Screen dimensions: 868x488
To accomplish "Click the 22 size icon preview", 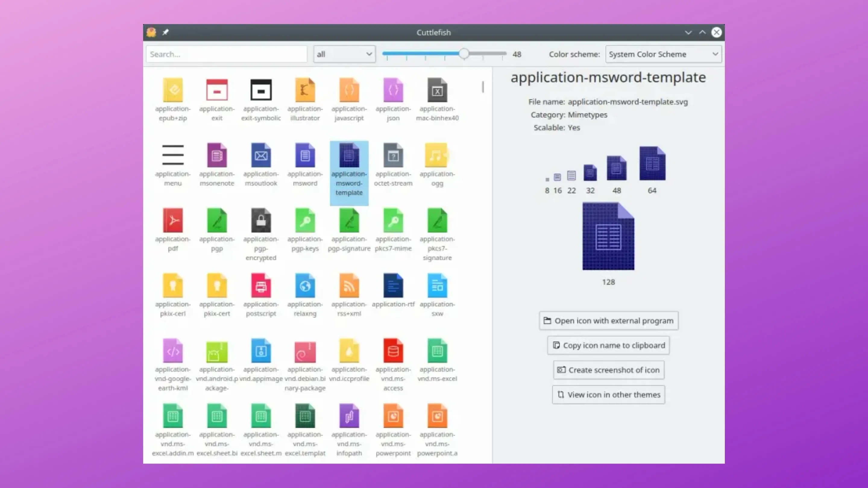I will (571, 175).
